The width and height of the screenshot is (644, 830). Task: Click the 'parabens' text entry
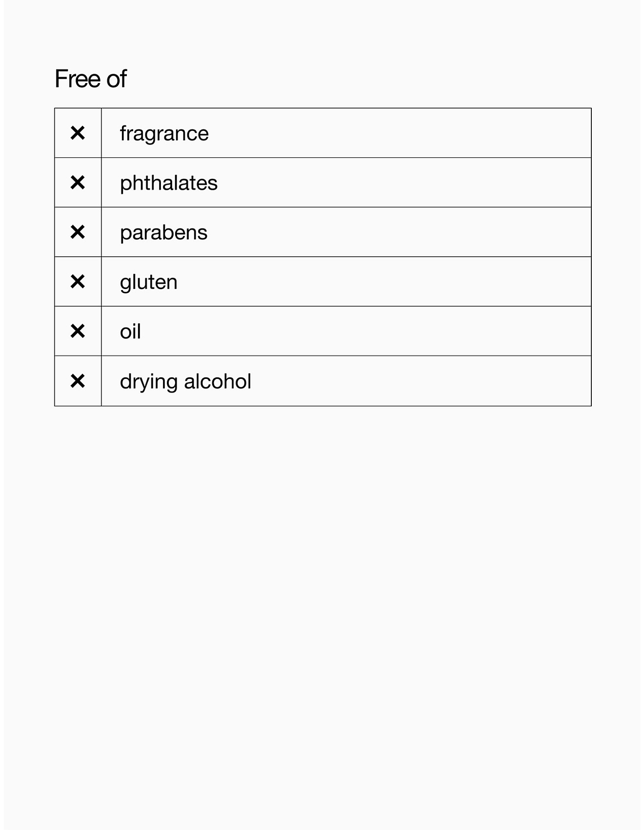click(x=163, y=232)
